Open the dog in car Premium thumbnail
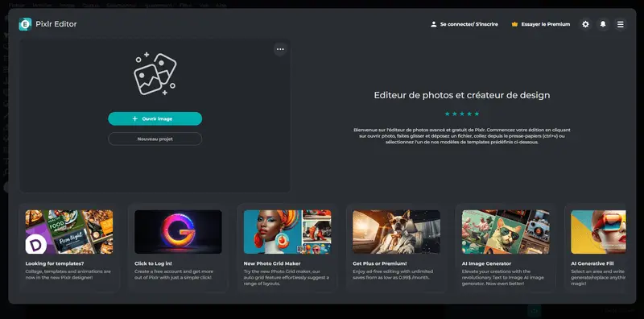The height and width of the screenshot is (319, 644). pos(396,232)
